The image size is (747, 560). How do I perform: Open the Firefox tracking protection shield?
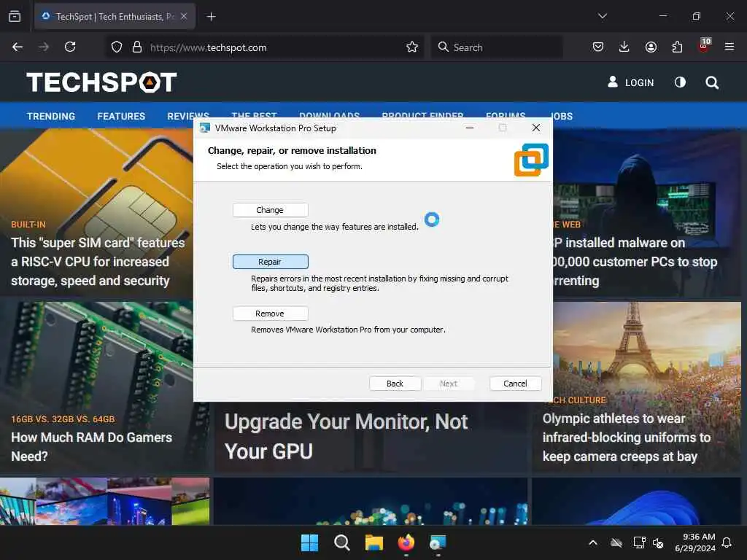tap(117, 47)
